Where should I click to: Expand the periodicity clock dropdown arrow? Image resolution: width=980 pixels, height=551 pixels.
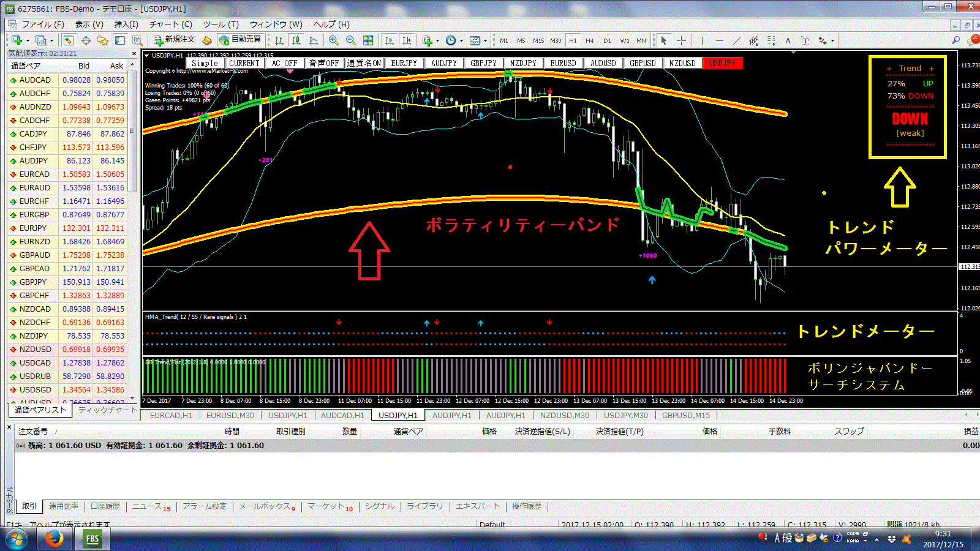tap(461, 41)
